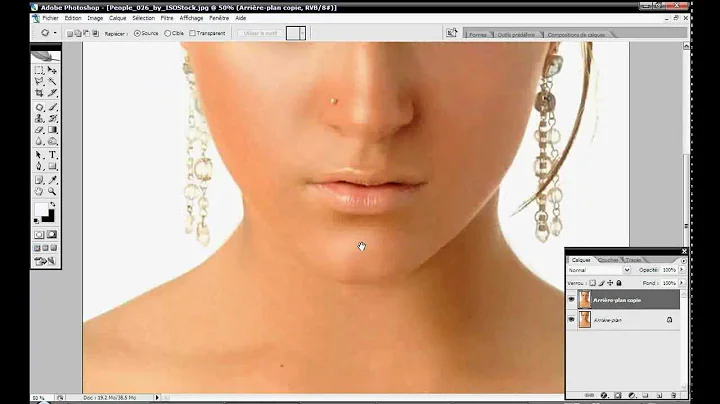The height and width of the screenshot is (404, 720).
Task: Toggle lock position in Calques panel
Action: pos(610,283)
